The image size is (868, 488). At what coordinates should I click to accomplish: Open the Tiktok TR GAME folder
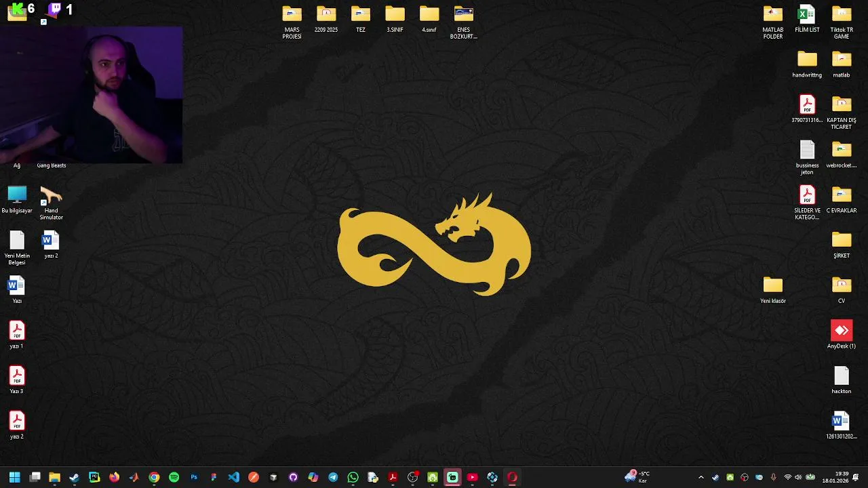pyautogui.click(x=842, y=22)
